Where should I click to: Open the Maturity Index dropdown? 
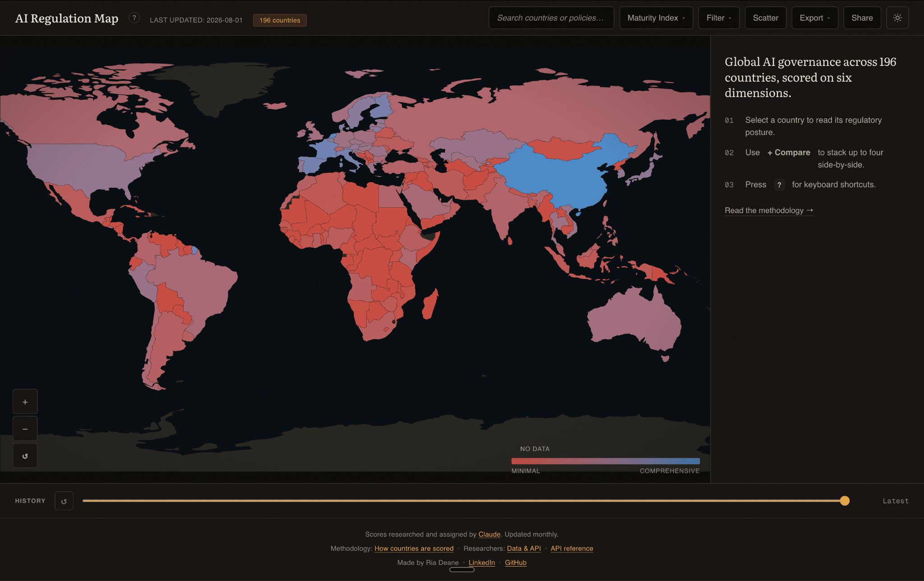pyautogui.click(x=656, y=18)
